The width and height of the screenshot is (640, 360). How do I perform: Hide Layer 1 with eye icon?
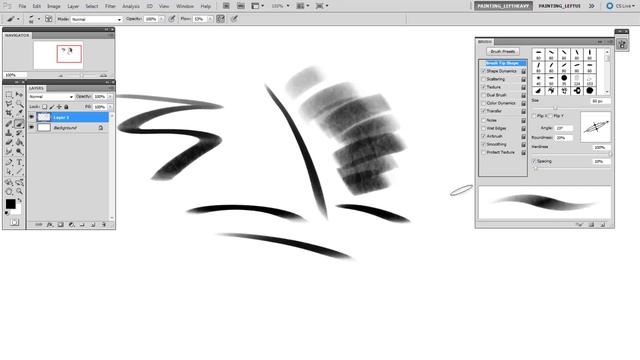[31, 117]
